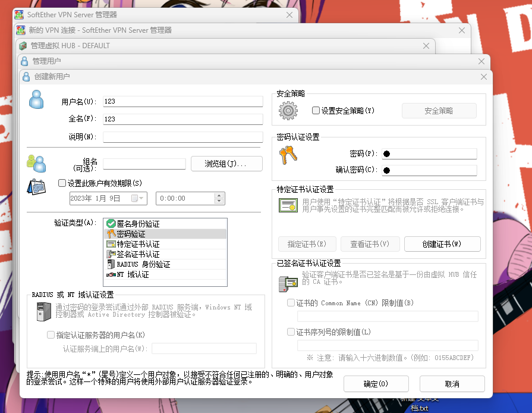Click the 确认密码 confirm password field
The image size is (532, 413).
(x=429, y=170)
